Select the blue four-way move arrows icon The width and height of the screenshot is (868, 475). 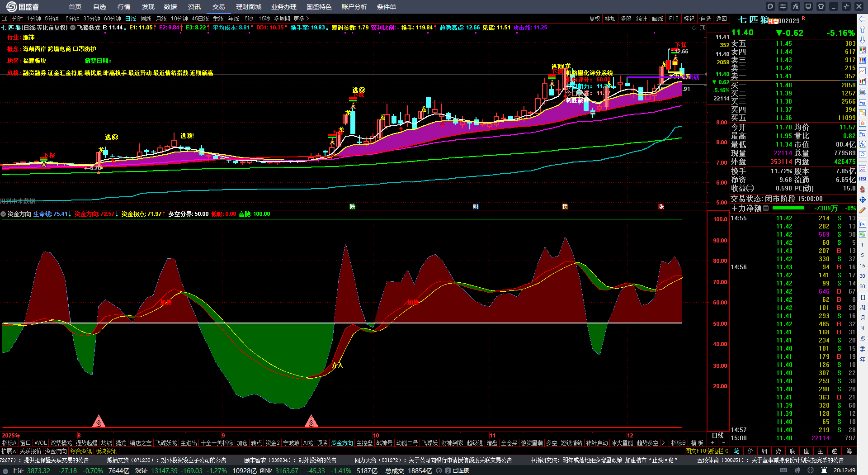coord(863,199)
